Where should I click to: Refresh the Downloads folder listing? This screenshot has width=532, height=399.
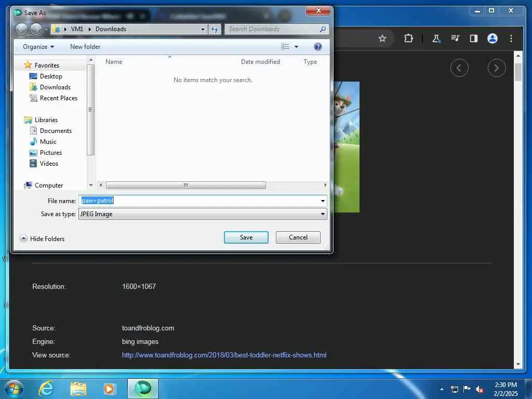pyautogui.click(x=215, y=29)
